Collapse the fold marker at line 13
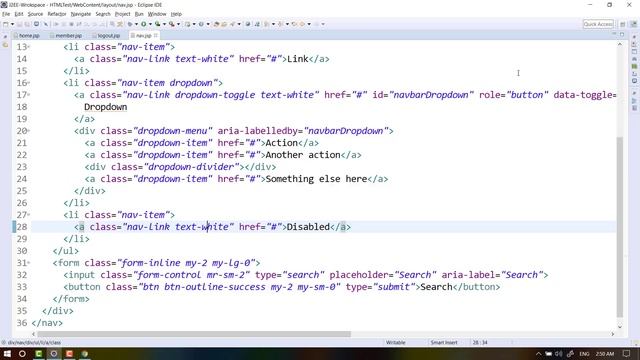The image size is (640, 360). [x=29, y=47]
